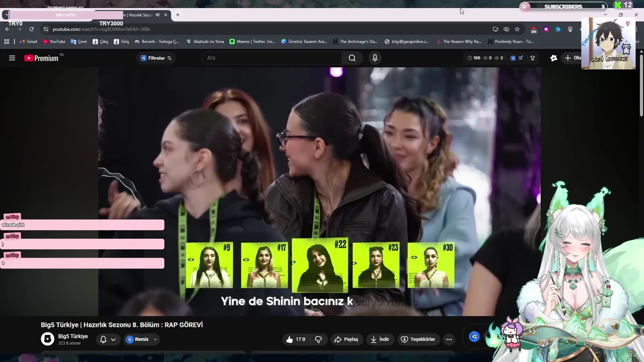
Task: Open the extension with red 201 badge
Action: tap(534, 30)
